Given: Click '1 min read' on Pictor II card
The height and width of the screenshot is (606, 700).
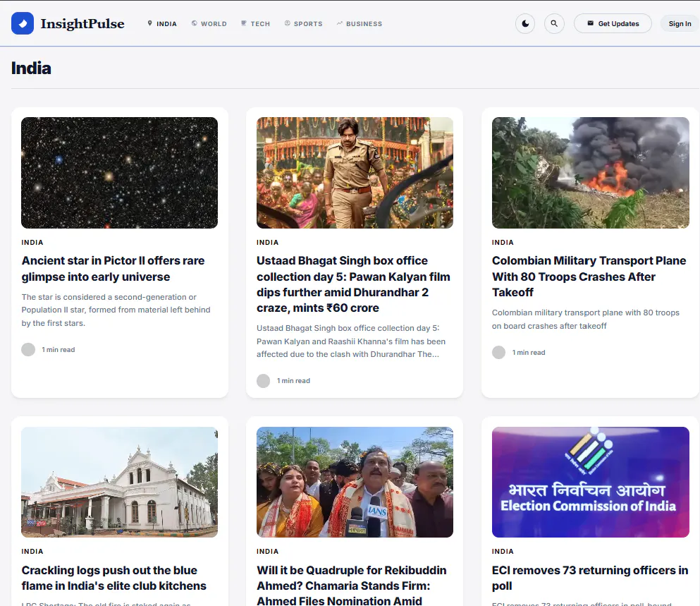Looking at the screenshot, I should tap(59, 349).
